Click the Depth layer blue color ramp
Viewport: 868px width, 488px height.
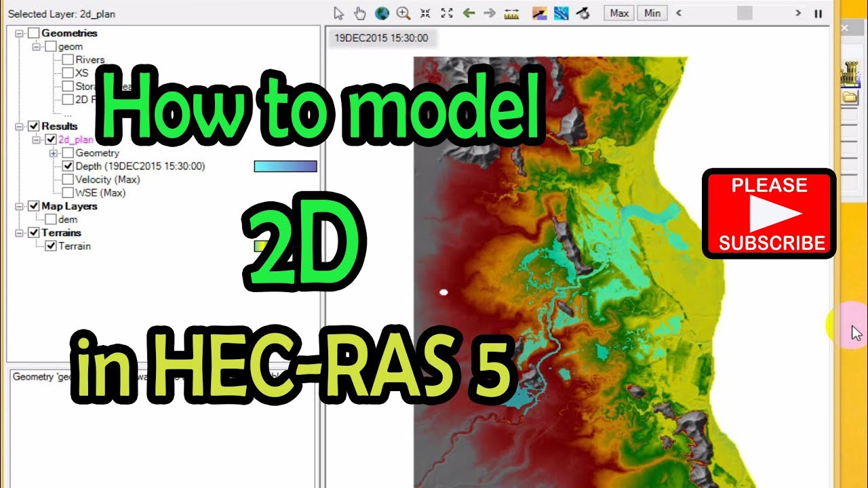(285, 166)
